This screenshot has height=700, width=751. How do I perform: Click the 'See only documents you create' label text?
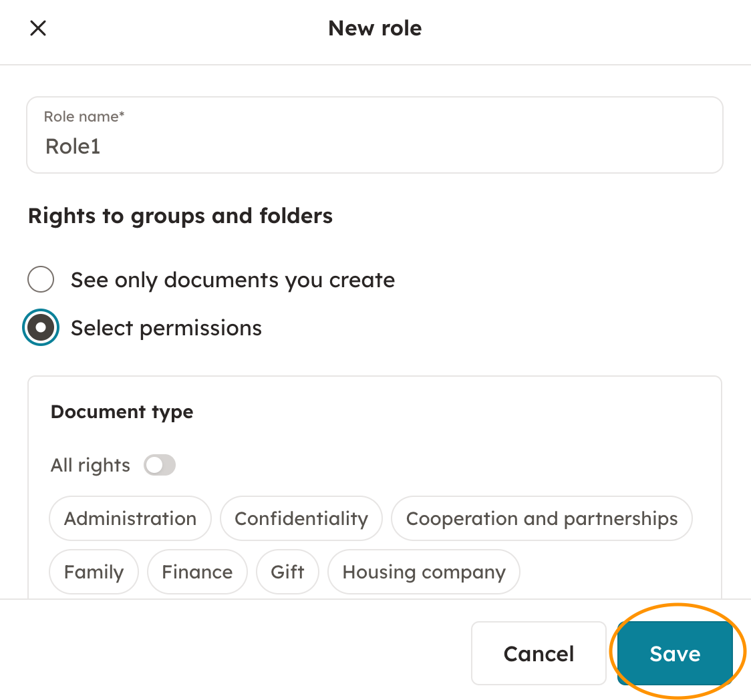(233, 280)
